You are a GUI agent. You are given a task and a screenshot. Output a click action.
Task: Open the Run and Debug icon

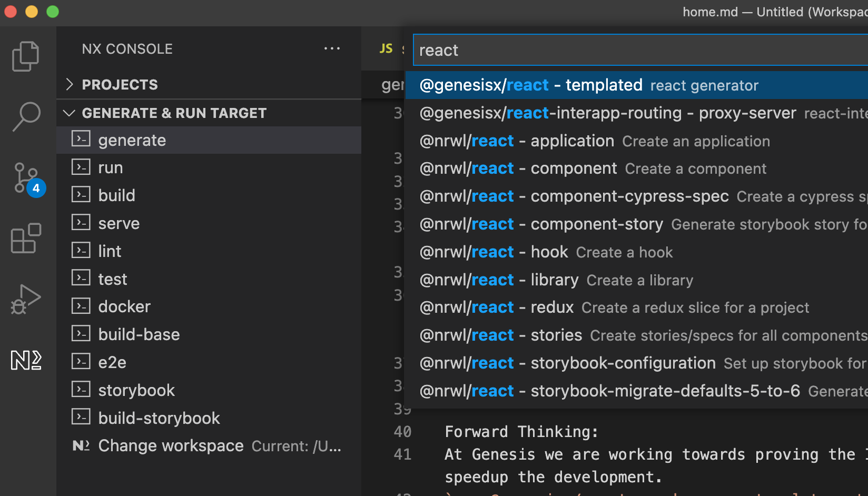pyautogui.click(x=26, y=299)
